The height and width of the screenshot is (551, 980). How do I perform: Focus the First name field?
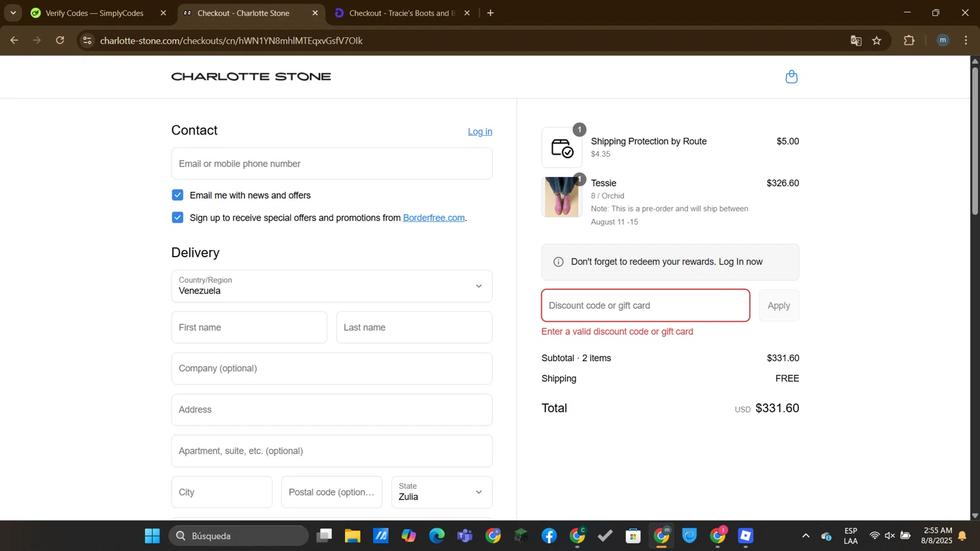pos(250,327)
